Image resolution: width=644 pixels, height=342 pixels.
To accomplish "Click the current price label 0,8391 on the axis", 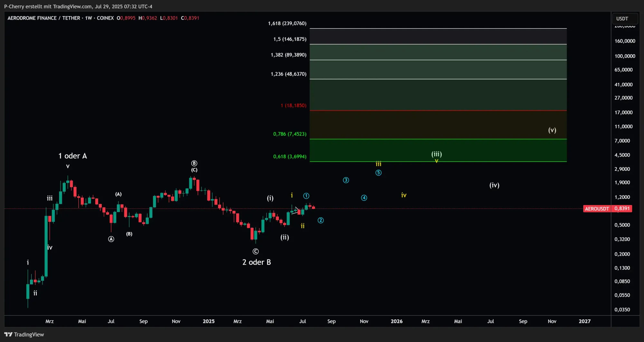I will click(622, 209).
